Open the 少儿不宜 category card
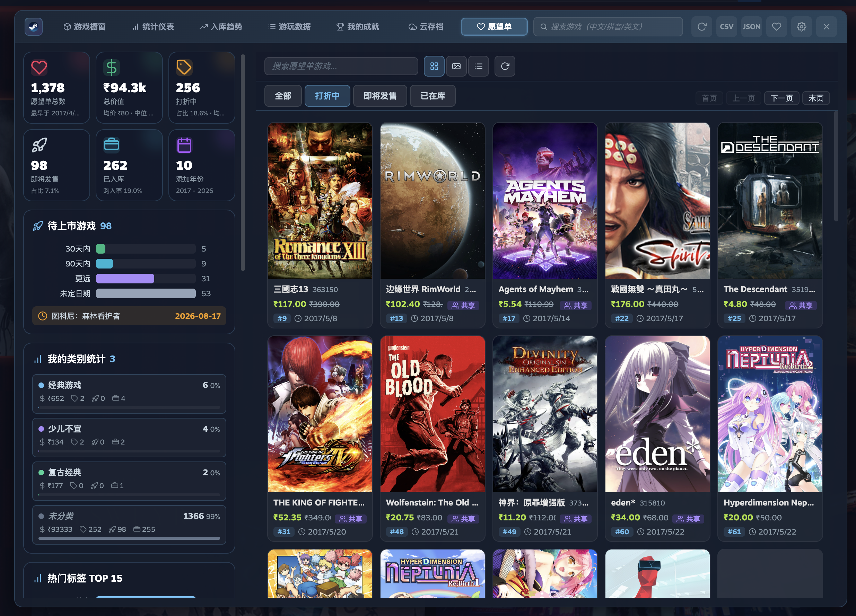The width and height of the screenshot is (856, 616). (x=129, y=438)
